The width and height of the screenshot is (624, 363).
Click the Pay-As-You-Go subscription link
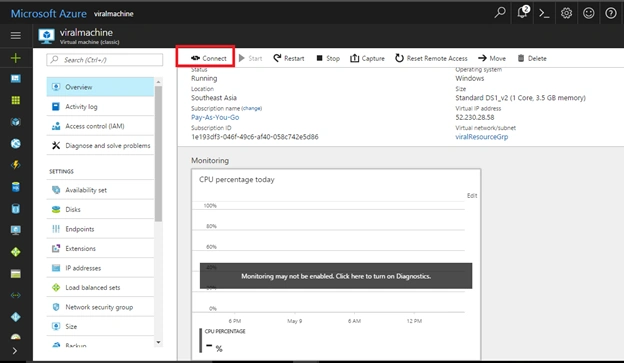click(x=215, y=117)
